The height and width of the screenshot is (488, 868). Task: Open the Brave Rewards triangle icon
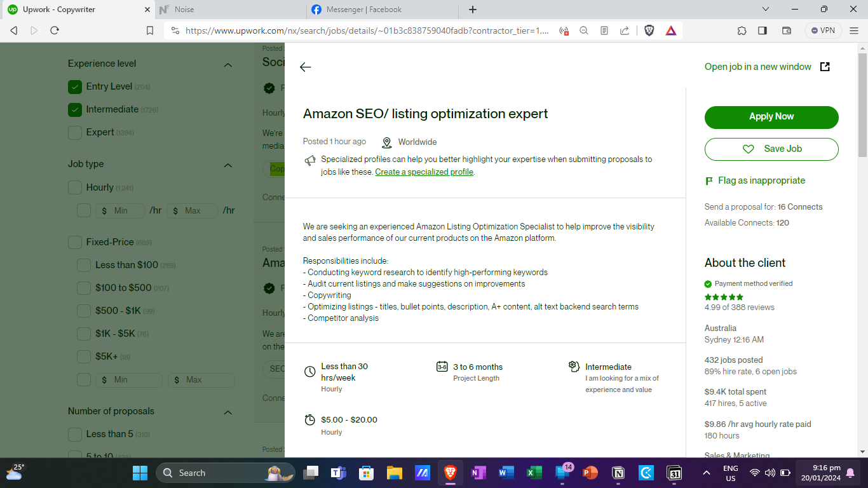coord(671,30)
